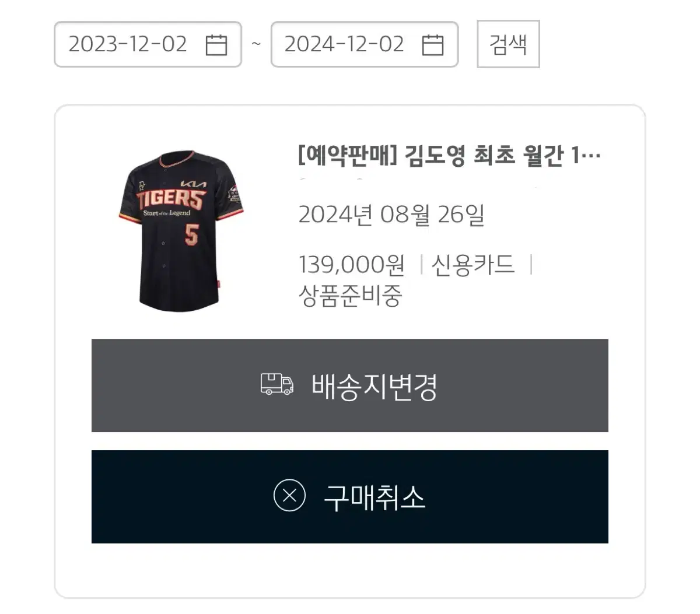Click the 139,000원 price text
Screen dimensions: 700x614
(351, 265)
